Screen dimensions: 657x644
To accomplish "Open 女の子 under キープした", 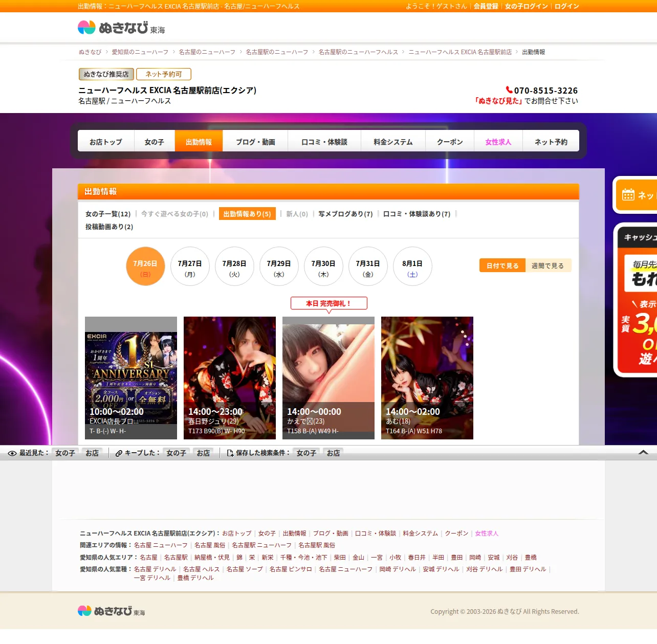I will coord(176,453).
